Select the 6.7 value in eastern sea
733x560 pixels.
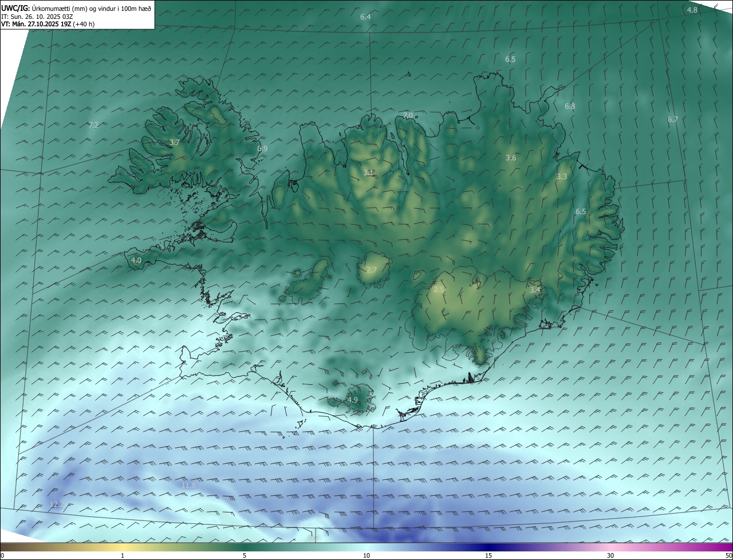click(673, 120)
